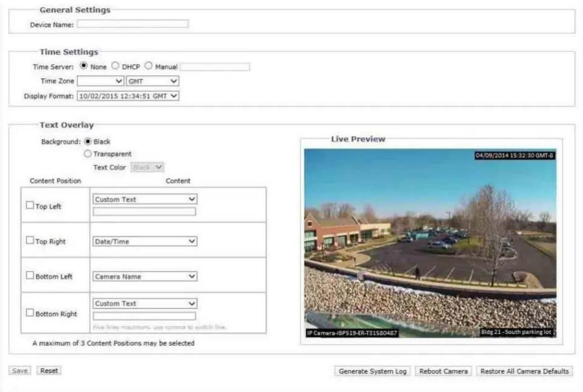Check the Top Right position checkbox
This screenshot has height=392, width=583.
pos(30,241)
